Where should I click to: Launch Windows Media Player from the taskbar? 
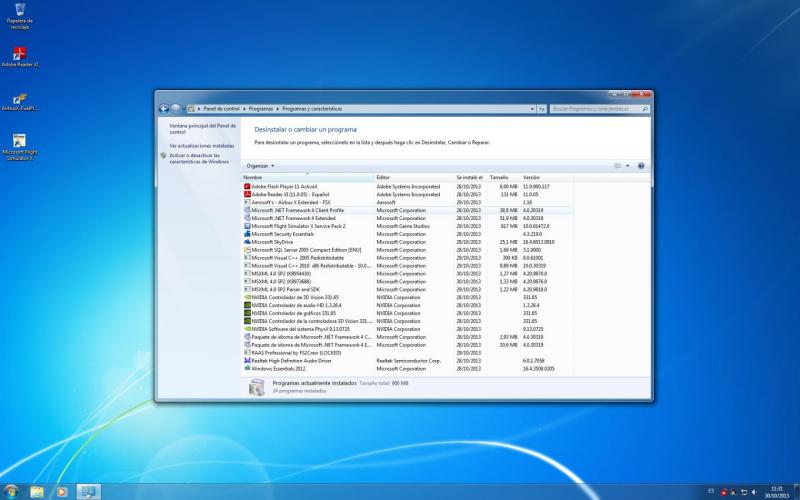click(x=61, y=492)
